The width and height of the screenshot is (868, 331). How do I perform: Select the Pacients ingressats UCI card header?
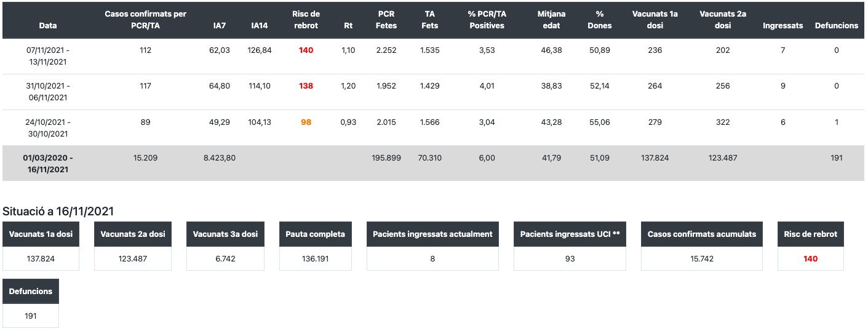tap(570, 234)
